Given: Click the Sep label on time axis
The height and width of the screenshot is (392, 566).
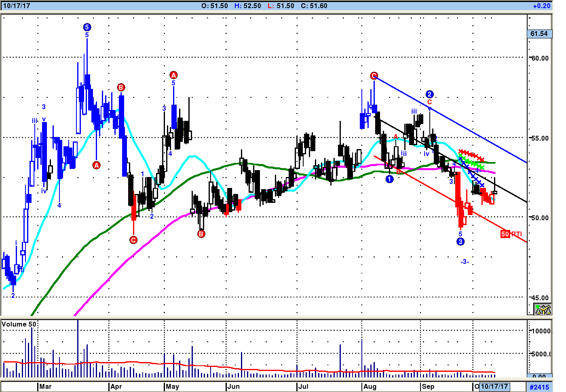Looking at the screenshot, I should (x=428, y=386).
